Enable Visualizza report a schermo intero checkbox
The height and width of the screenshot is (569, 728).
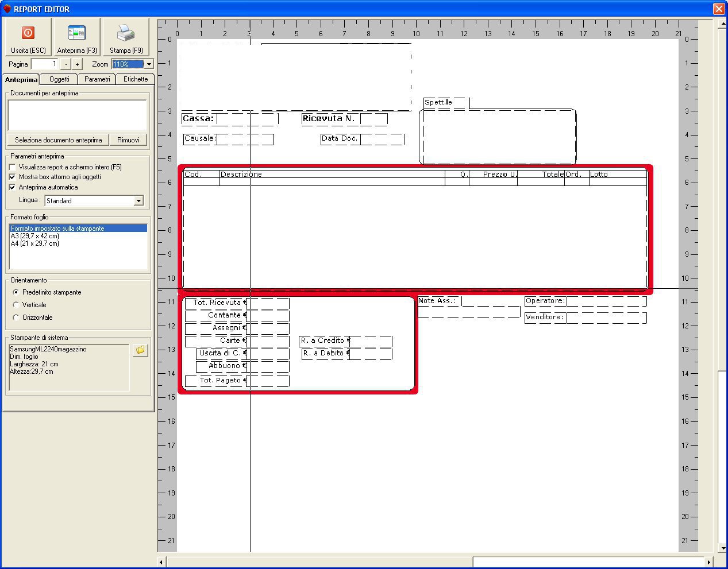click(x=13, y=167)
